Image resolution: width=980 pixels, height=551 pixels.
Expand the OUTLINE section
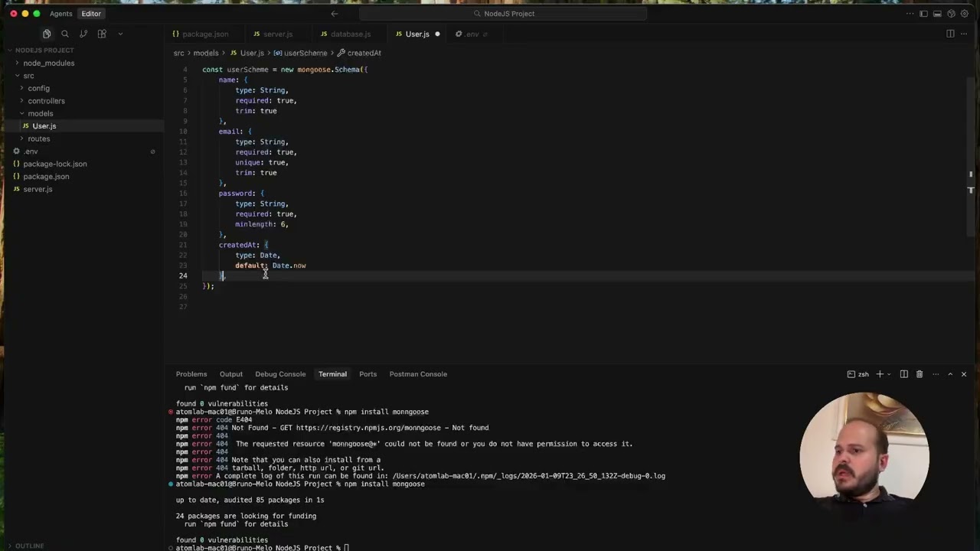coord(30,546)
